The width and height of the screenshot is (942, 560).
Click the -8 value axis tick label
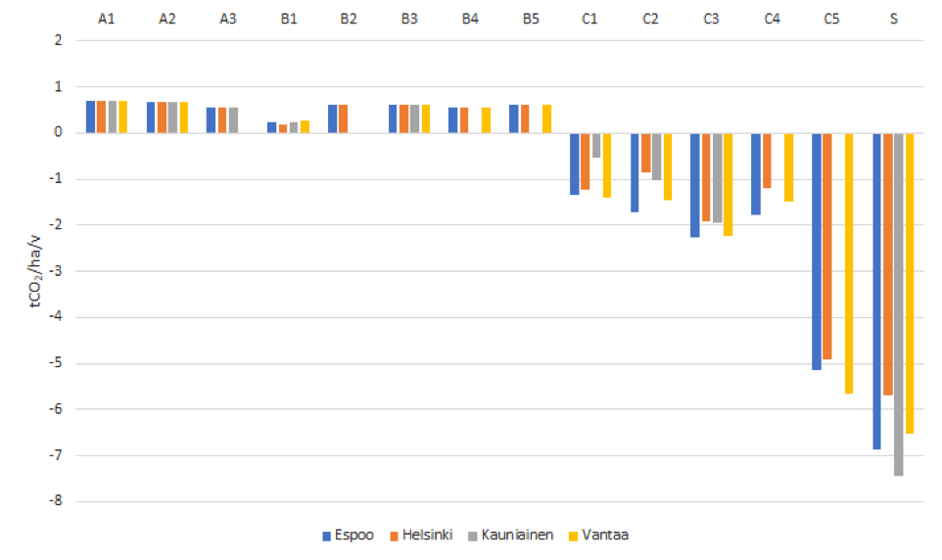(x=56, y=501)
